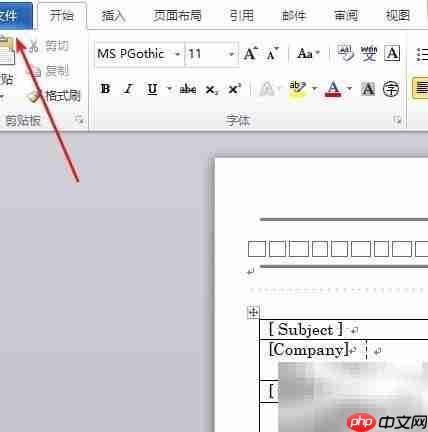Image resolution: width=428 pixels, height=432 pixels.
Task: Apply the yellow text highlight color
Action: pos(297,89)
